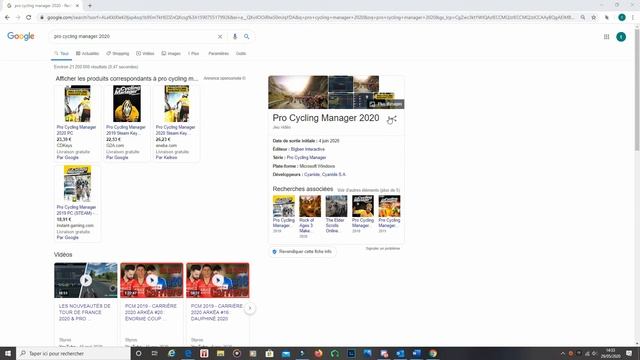640x360 pixels.
Task: Open the Google account avatar on the page
Action: tap(621, 37)
